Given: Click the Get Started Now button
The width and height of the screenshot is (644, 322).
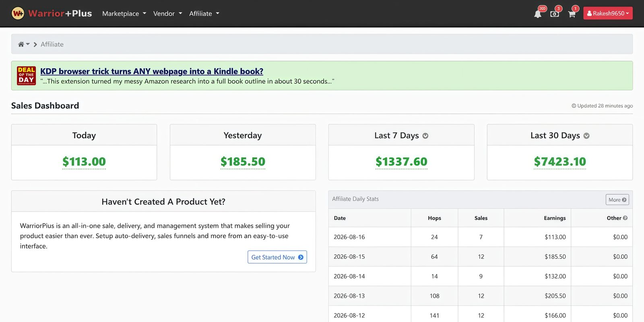Looking at the screenshot, I should 277,257.
